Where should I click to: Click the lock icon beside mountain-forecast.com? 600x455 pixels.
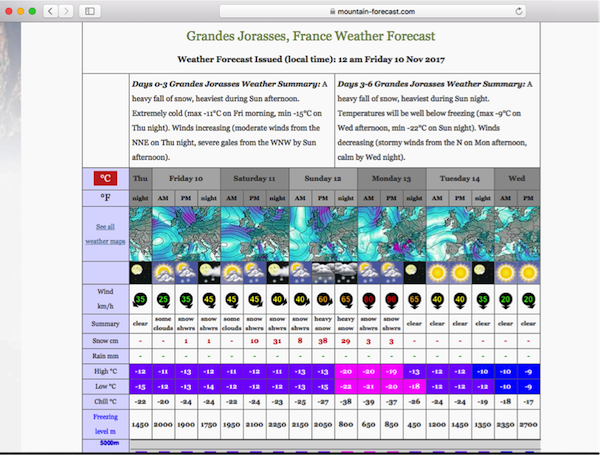[333, 11]
